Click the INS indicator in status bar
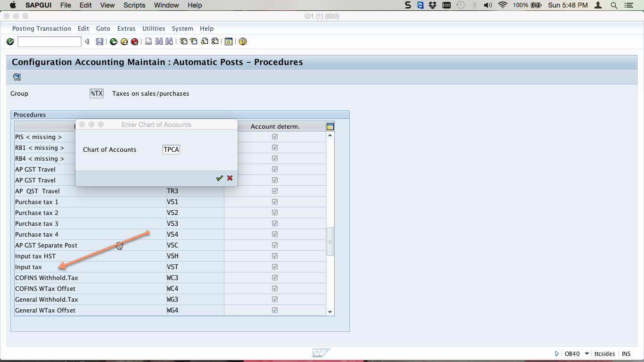Viewport: 644px width, 362px height. (626, 354)
